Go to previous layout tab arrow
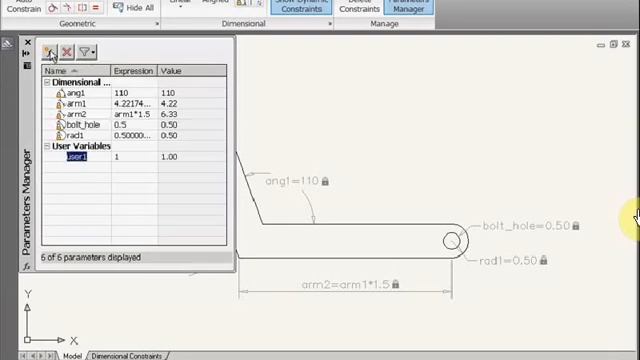The image size is (640, 360). pyautogui.click(x=32, y=356)
